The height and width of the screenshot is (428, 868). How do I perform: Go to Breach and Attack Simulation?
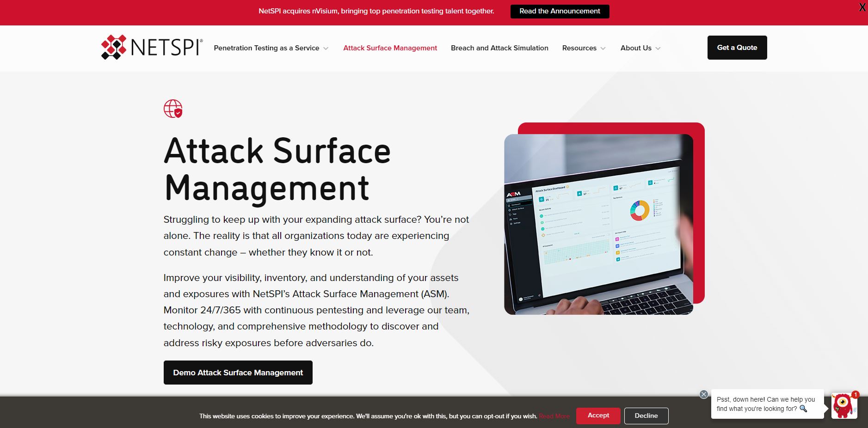(499, 48)
